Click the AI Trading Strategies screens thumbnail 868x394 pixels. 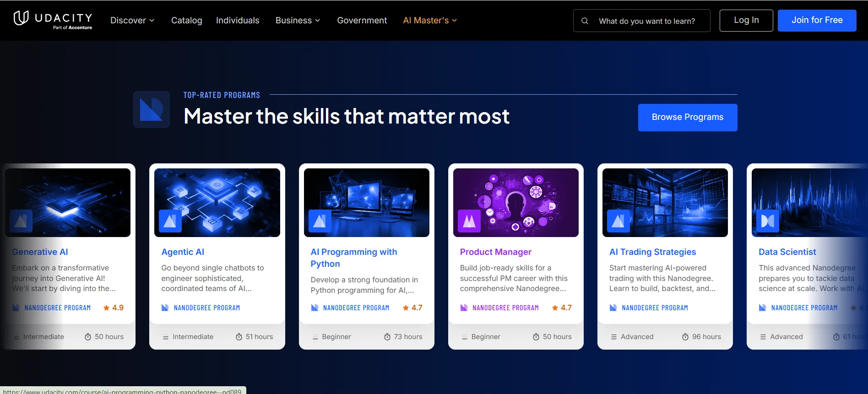point(665,203)
